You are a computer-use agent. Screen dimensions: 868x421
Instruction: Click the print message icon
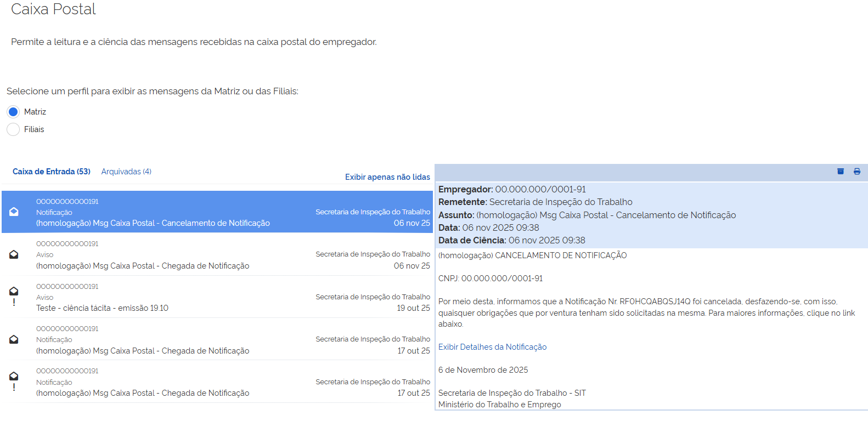click(856, 172)
